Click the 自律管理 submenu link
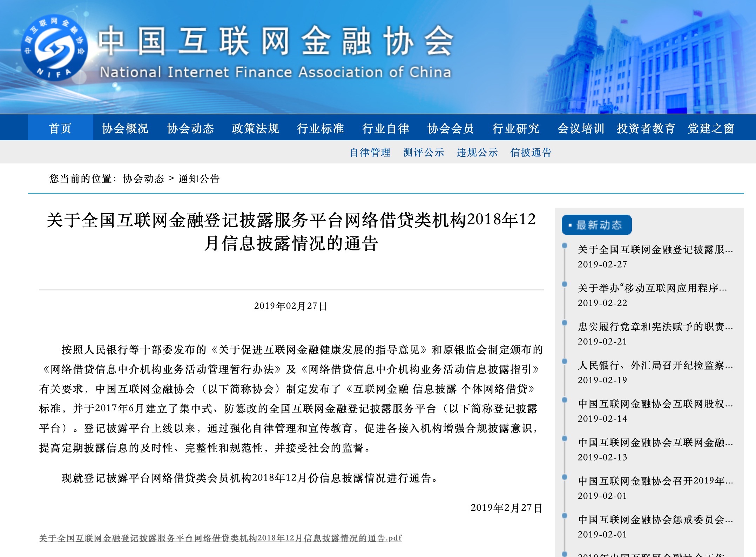The width and height of the screenshot is (756, 557). coord(370,153)
